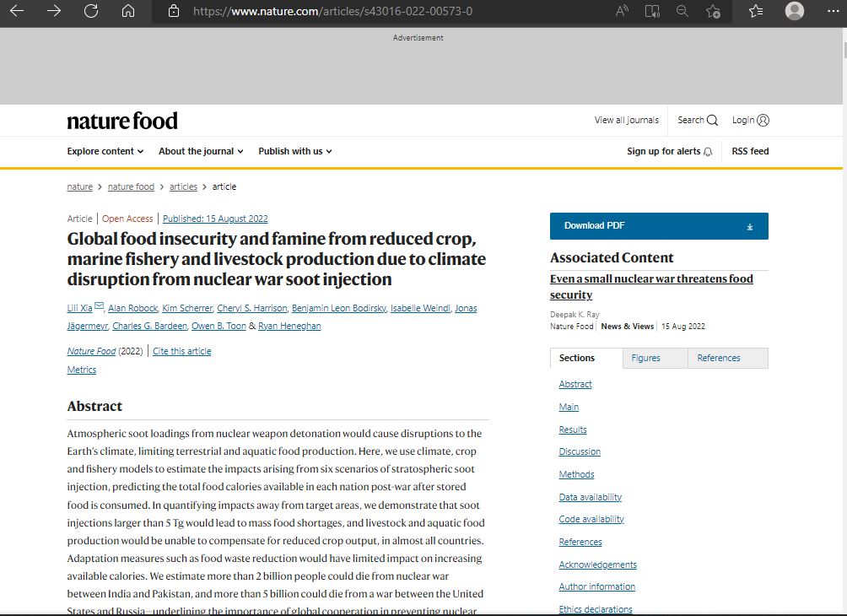Jump to Discussion section link
Viewport: 847px width, 616px height.
[x=580, y=451]
